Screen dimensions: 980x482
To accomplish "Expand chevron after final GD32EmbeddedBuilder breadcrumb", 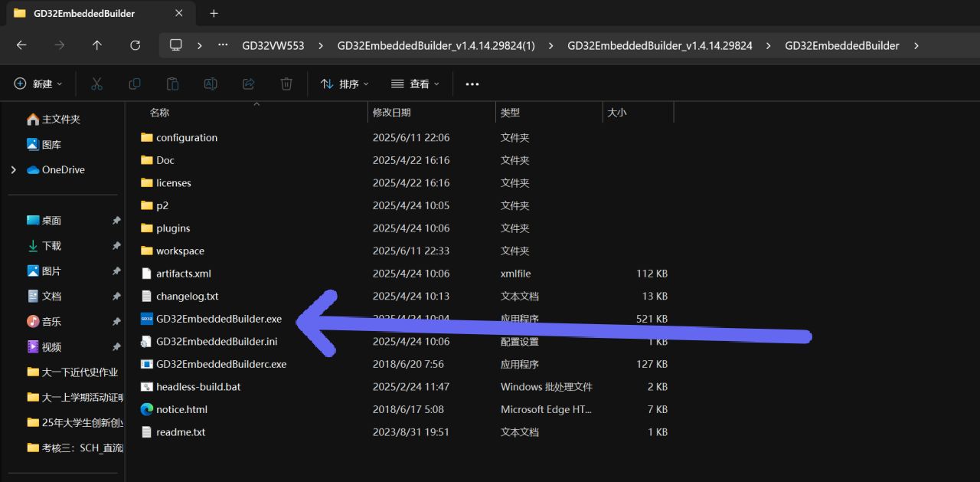I will [x=916, y=45].
